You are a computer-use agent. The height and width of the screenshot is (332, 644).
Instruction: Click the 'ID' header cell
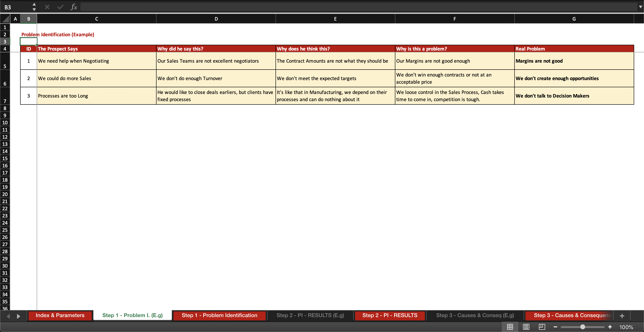pyautogui.click(x=28, y=49)
